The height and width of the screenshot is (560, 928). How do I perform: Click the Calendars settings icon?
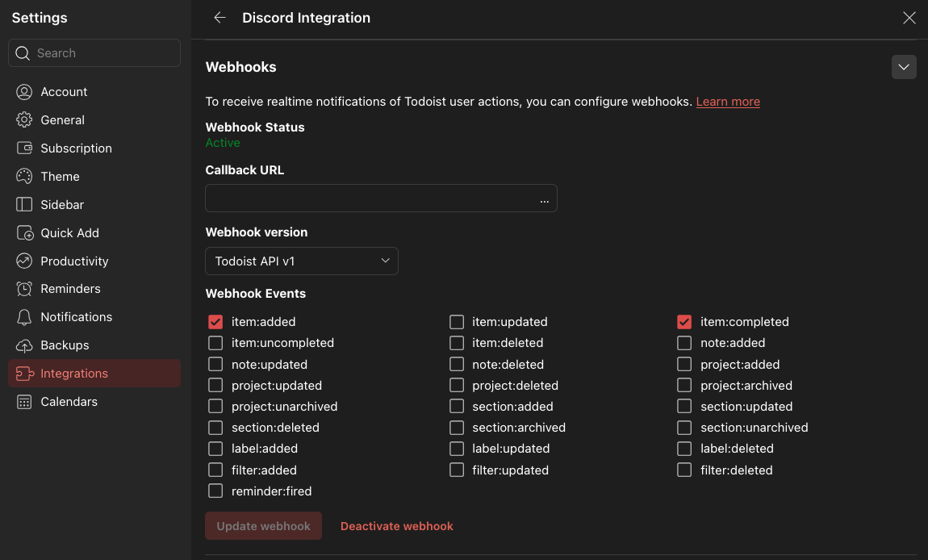coord(24,401)
